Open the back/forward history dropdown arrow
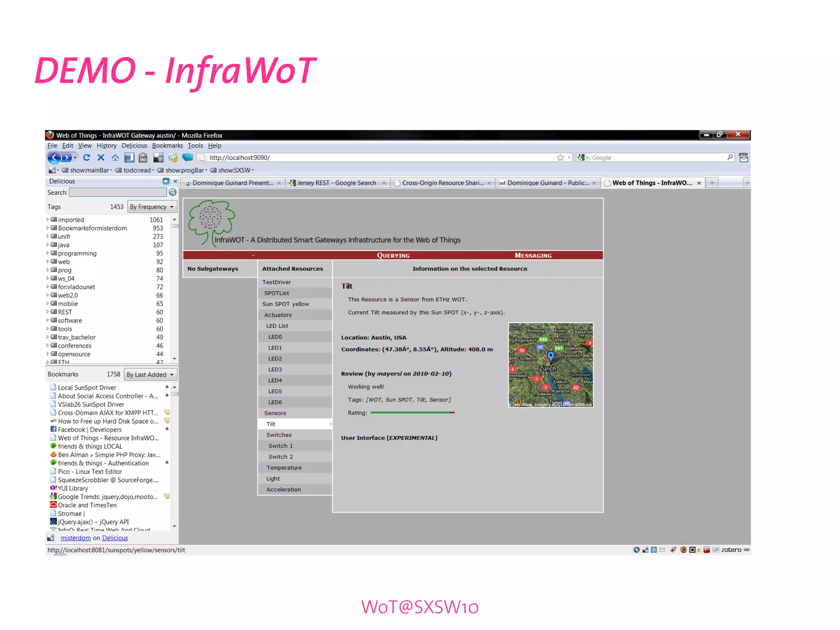 (x=75, y=157)
